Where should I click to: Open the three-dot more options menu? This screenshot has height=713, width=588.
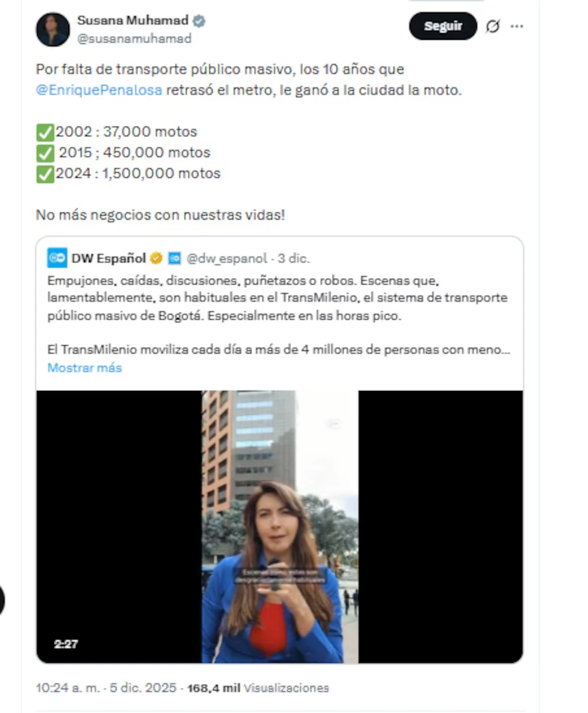(517, 27)
